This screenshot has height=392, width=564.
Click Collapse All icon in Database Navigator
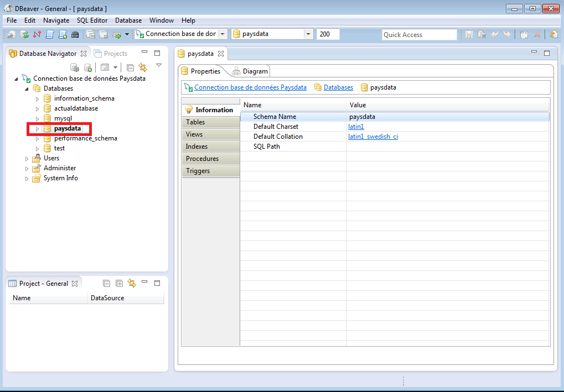(x=130, y=67)
